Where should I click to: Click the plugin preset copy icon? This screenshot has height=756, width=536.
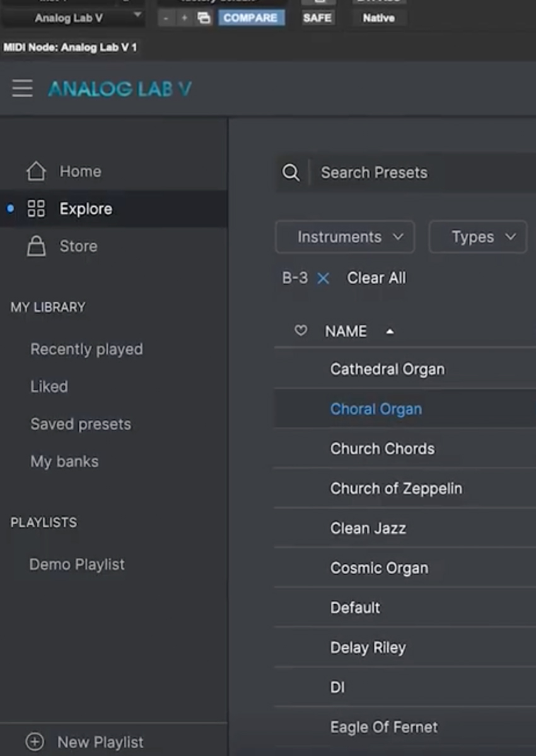[204, 18]
